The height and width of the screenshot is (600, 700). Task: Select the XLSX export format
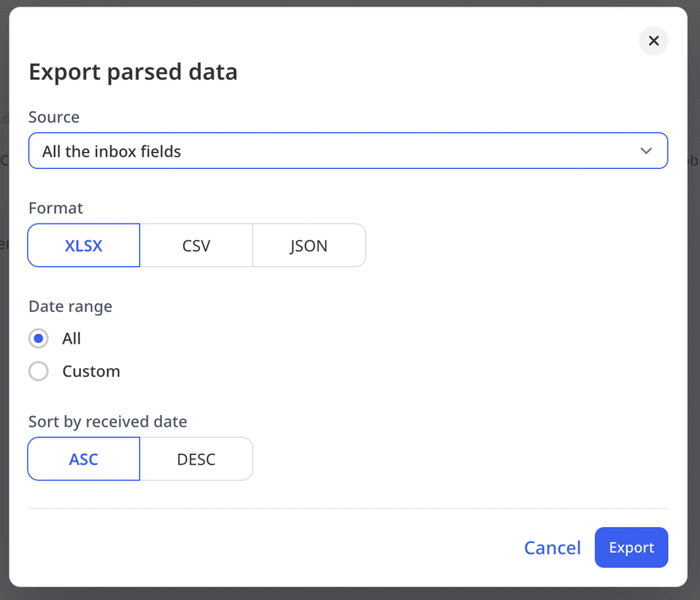click(84, 246)
